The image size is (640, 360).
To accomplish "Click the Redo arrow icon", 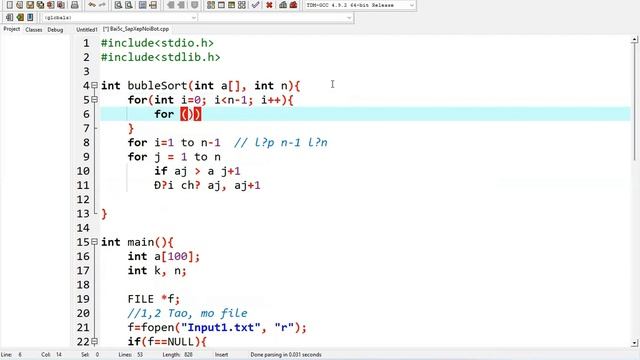I will click(102, 5).
